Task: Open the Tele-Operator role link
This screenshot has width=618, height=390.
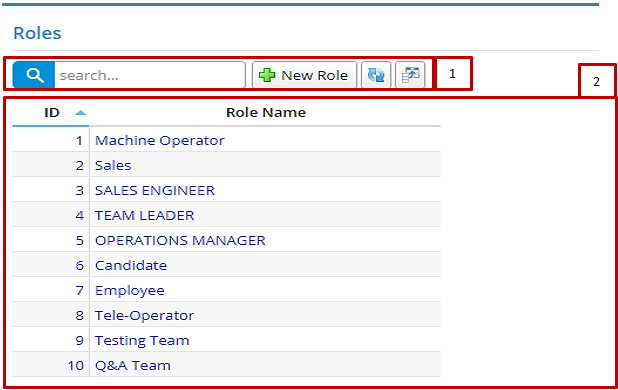Action: pyautogui.click(x=145, y=316)
